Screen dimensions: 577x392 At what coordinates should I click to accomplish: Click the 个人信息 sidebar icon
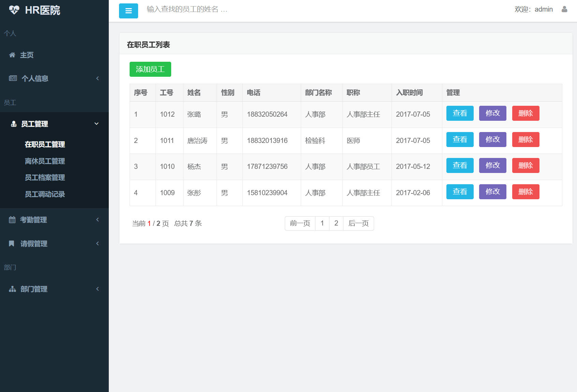[x=13, y=78]
